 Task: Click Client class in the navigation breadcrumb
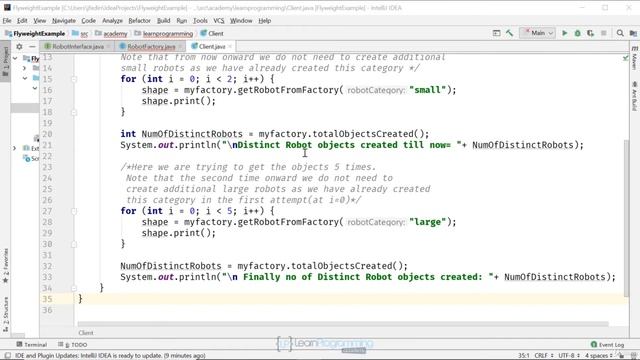(x=212, y=33)
